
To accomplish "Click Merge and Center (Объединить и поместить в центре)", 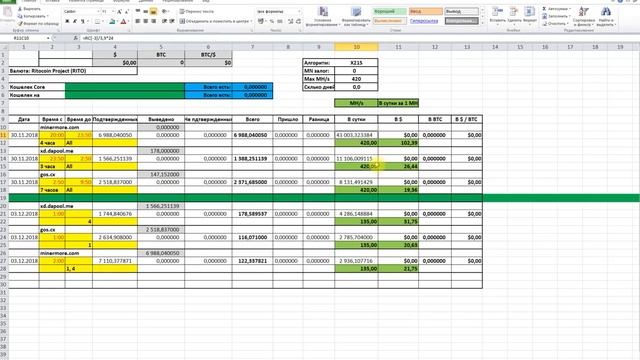I will pyautogui.click(x=216, y=21).
